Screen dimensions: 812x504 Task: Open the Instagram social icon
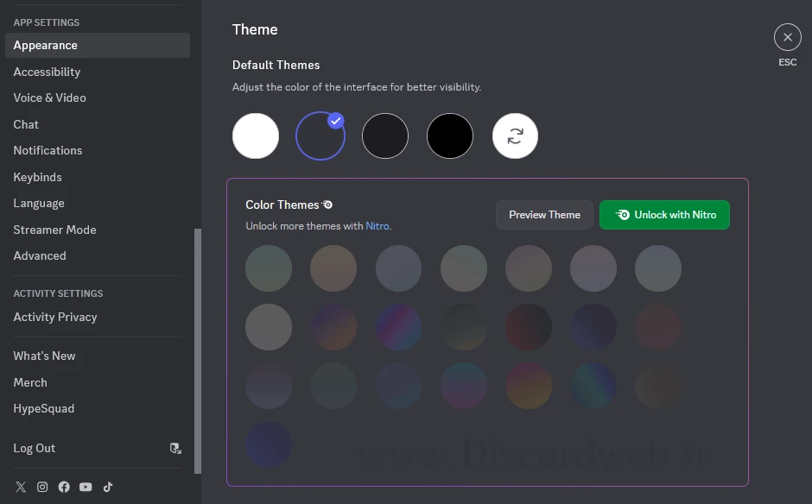[42, 487]
